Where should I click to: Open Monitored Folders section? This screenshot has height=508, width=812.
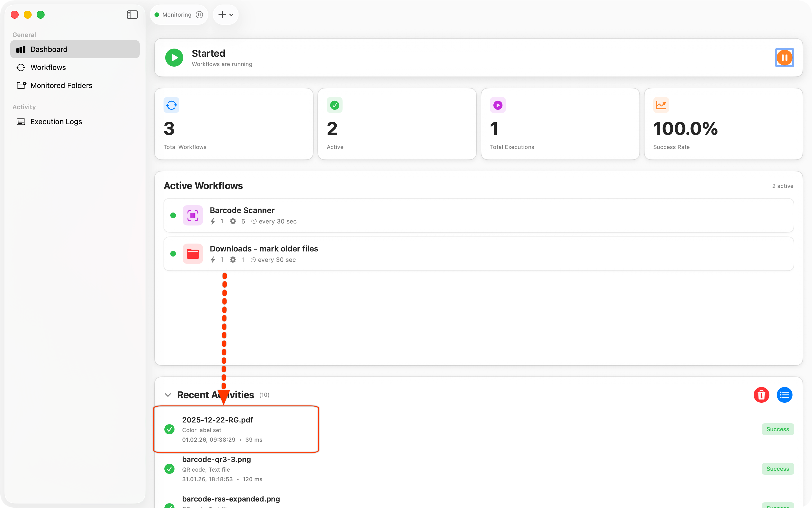click(75, 85)
